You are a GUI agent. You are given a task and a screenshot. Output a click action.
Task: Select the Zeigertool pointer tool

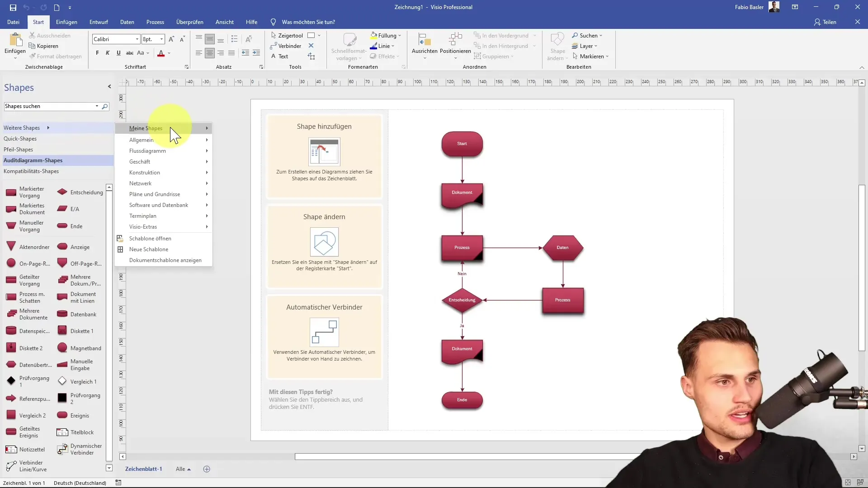click(x=287, y=35)
